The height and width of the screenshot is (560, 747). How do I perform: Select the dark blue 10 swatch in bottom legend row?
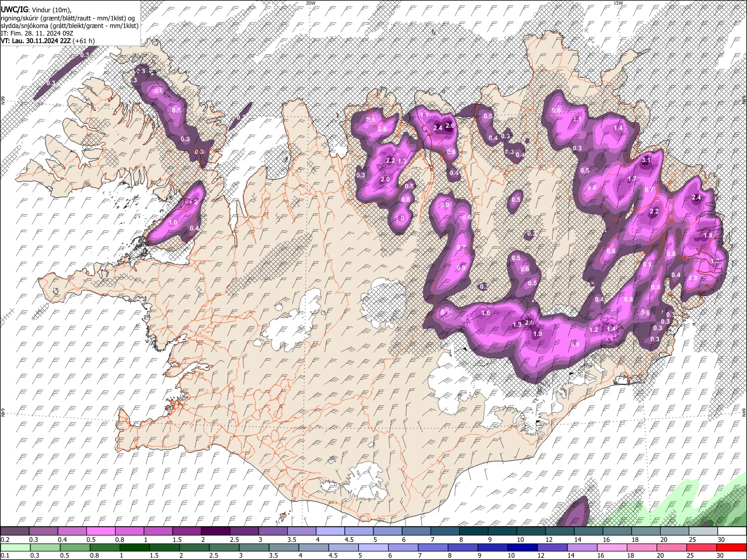(x=523, y=547)
